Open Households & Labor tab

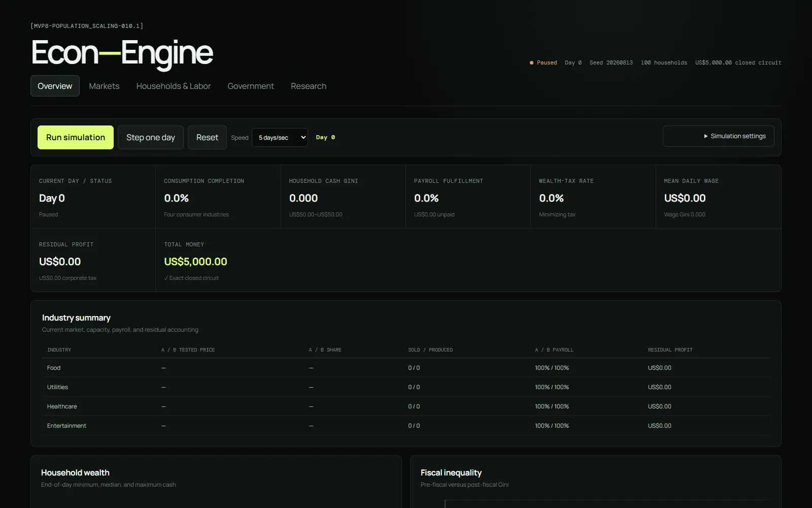click(173, 86)
